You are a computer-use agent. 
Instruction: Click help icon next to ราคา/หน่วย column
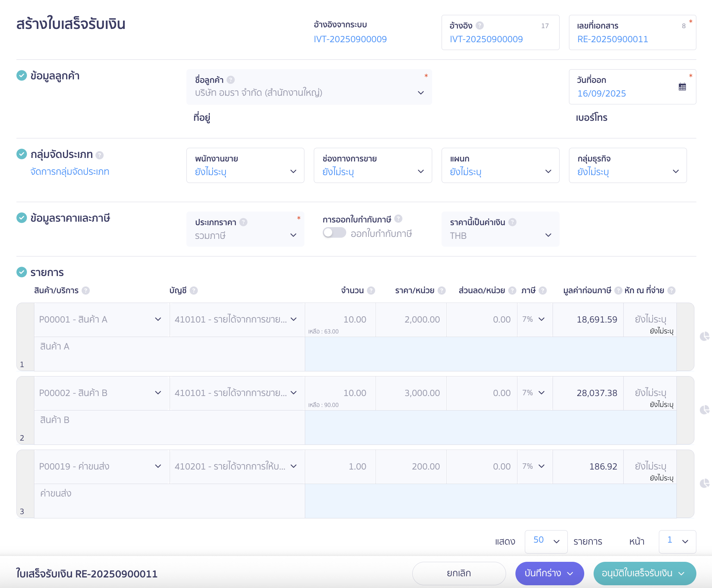click(442, 290)
